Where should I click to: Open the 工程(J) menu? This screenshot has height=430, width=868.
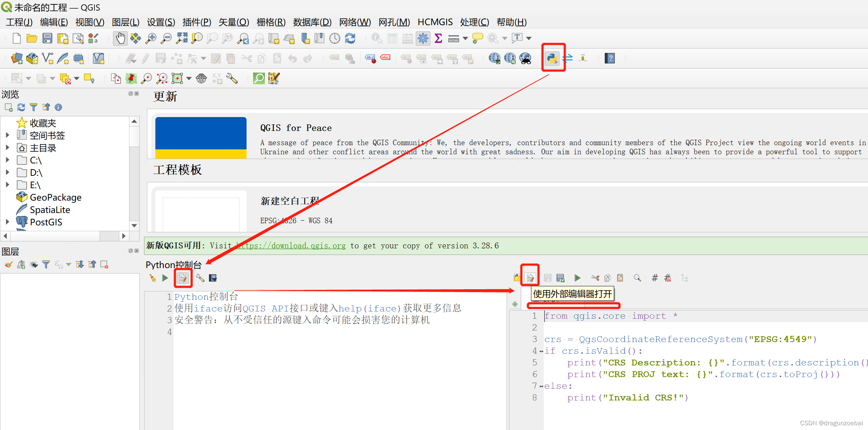coord(19,22)
